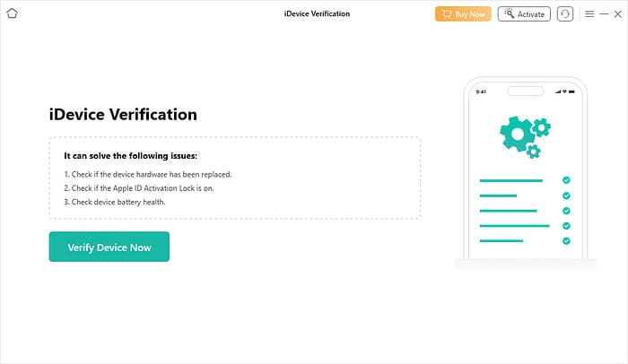Screen dimensions: 628x364
Task: Click "Check device battery health." line
Action: coord(115,203)
